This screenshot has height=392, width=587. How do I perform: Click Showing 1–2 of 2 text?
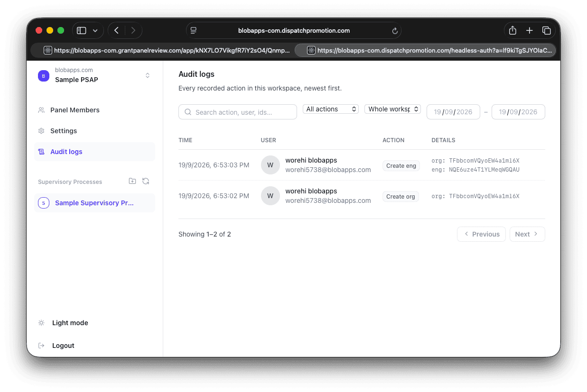tap(205, 234)
